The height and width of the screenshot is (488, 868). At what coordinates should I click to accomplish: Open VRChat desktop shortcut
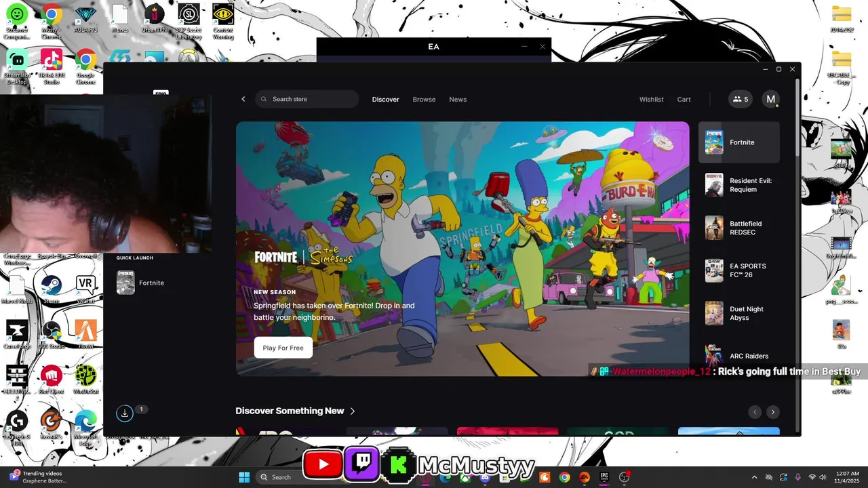click(x=85, y=289)
